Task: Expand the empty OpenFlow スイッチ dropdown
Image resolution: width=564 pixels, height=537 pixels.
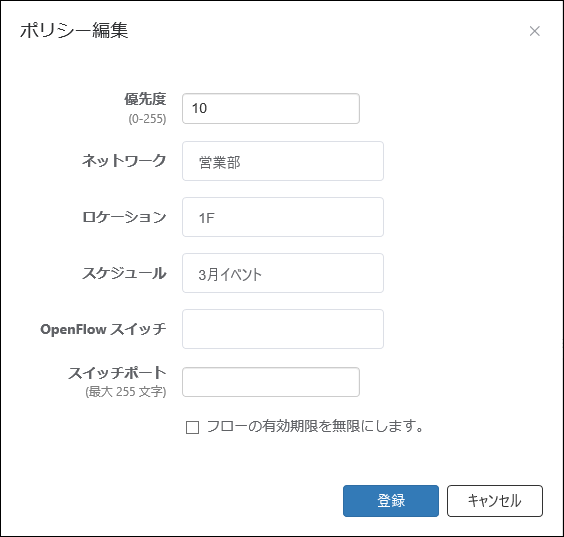Action: click(x=283, y=329)
